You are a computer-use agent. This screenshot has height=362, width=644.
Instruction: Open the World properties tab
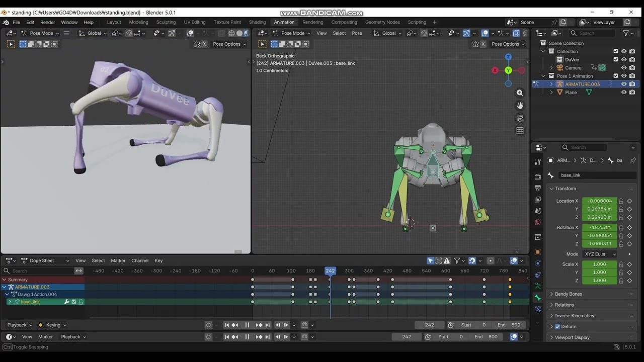pos(538,222)
